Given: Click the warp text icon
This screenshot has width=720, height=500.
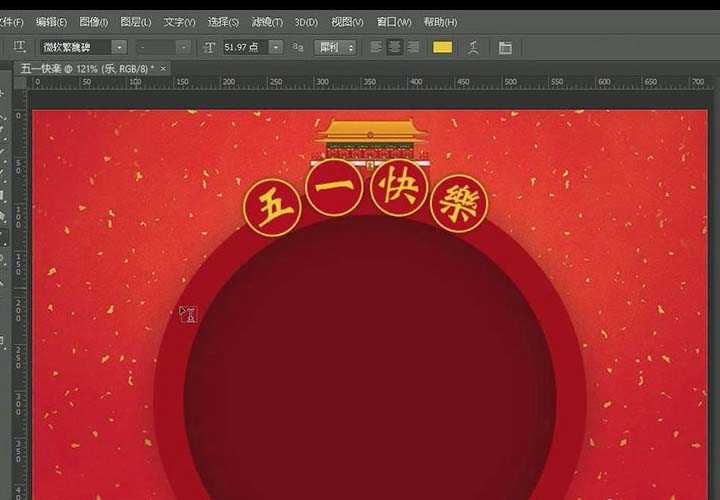Looking at the screenshot, I should tap(473, 47).
